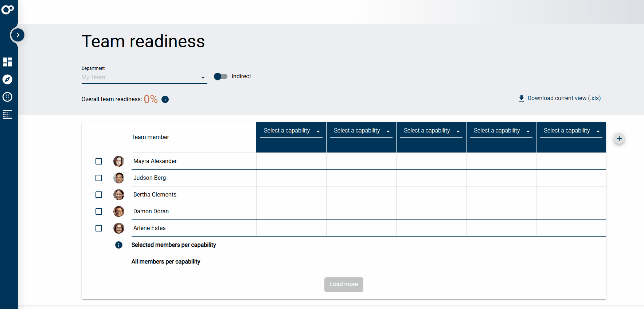
Task: Click Judson Berg's avatar picture
Action: tap(119, 178)
